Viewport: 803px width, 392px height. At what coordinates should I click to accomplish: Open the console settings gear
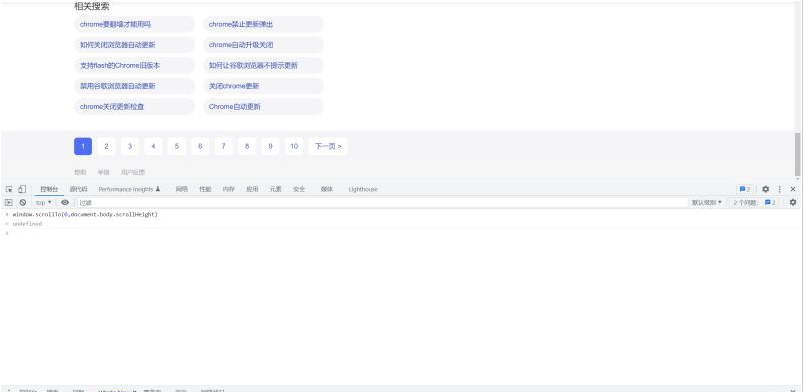point(793,202)
